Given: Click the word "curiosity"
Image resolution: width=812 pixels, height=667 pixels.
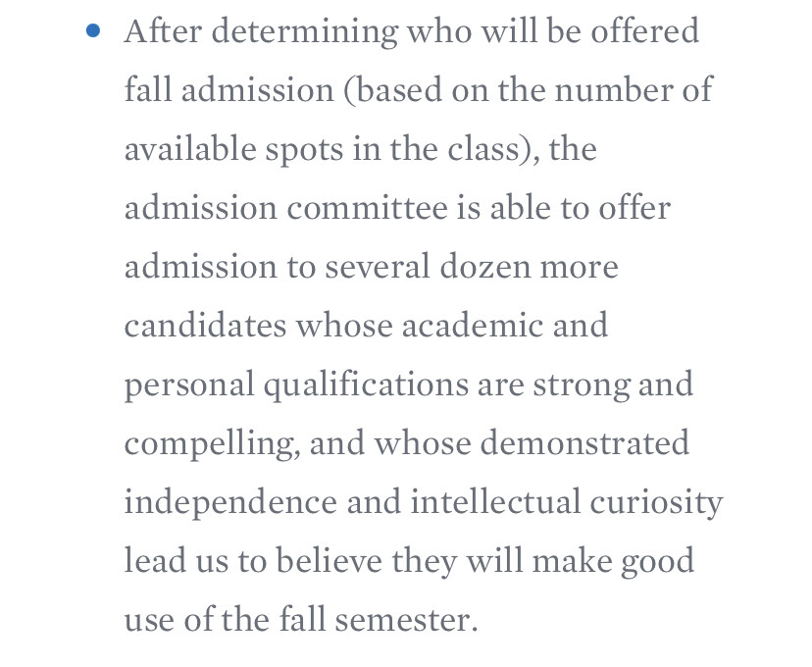Looking at the screenshot, I should click(x=656, y=504).
